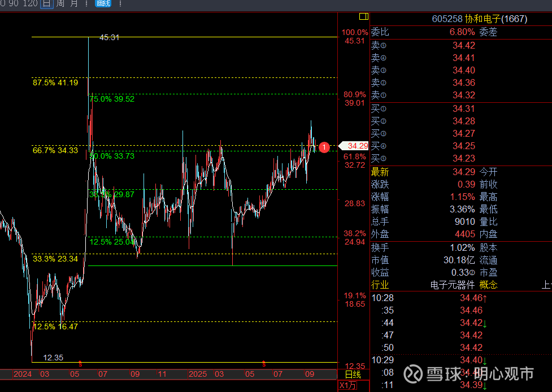Click the 34.29 current price tag
Screen dimensions: 552x392
tap(354, 146)
